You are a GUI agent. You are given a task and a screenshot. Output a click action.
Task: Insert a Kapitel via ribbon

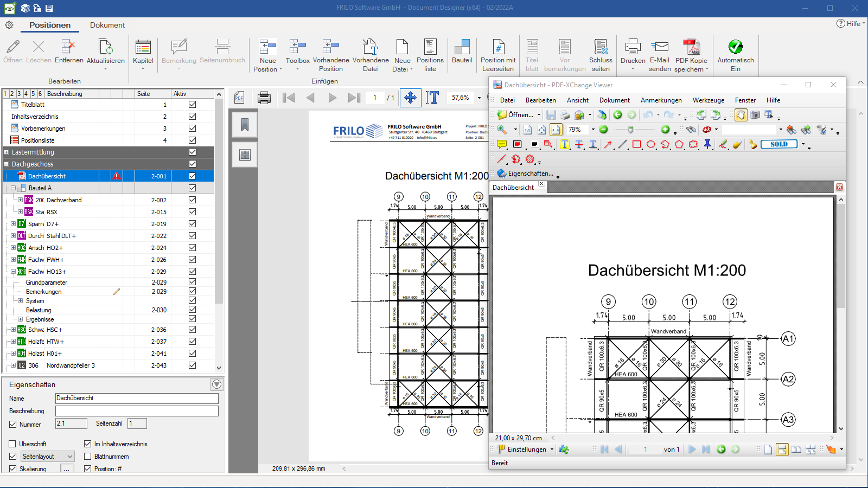pos(143,52)
